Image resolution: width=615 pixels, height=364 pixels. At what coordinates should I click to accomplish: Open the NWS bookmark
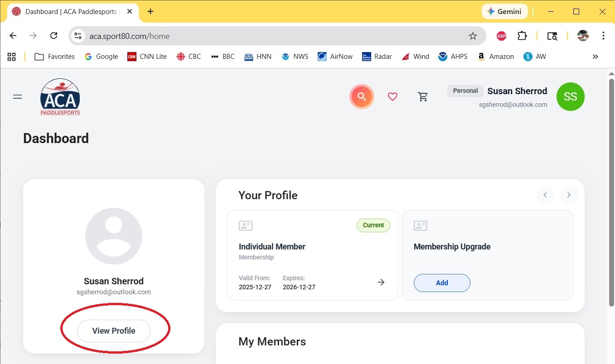[x=295, y=56]
